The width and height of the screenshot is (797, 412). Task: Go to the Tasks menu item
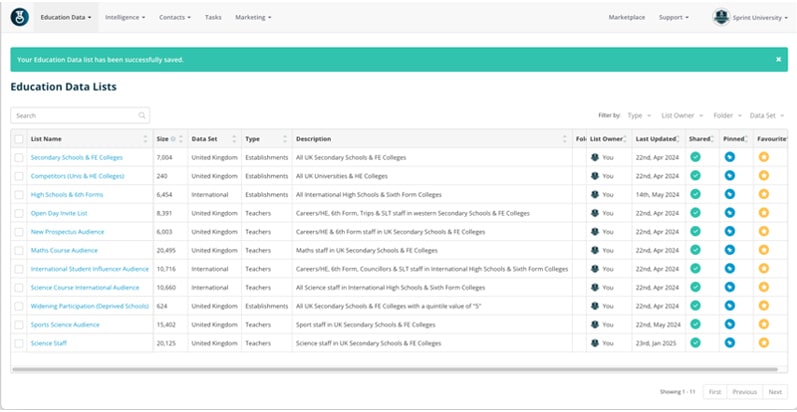[213, 17]
